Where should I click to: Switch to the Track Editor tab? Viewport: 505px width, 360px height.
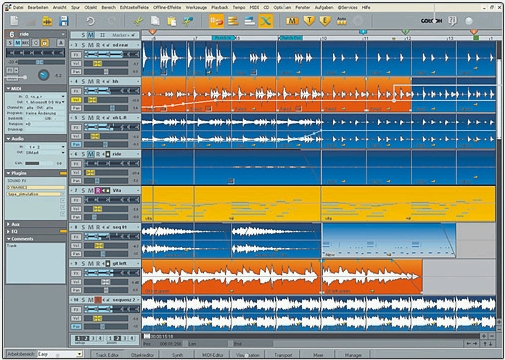[x=107, y=355]
